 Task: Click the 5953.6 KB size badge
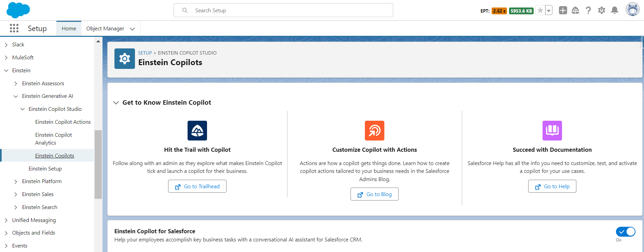coord(521,11)
